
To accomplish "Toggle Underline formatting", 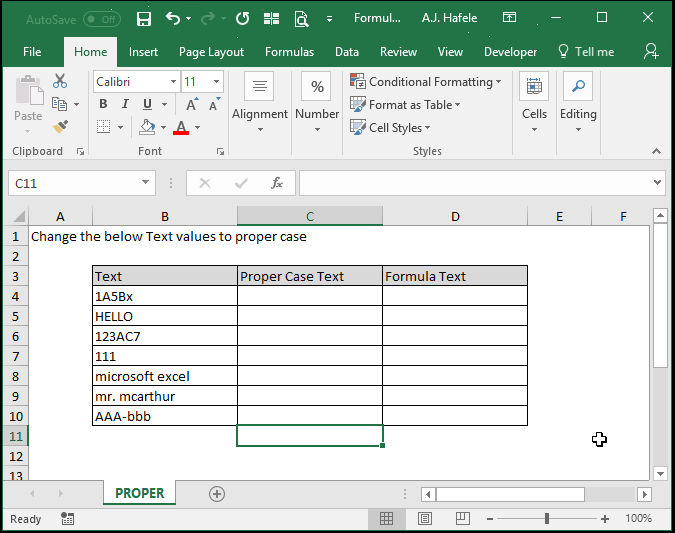I will point(147,104).
